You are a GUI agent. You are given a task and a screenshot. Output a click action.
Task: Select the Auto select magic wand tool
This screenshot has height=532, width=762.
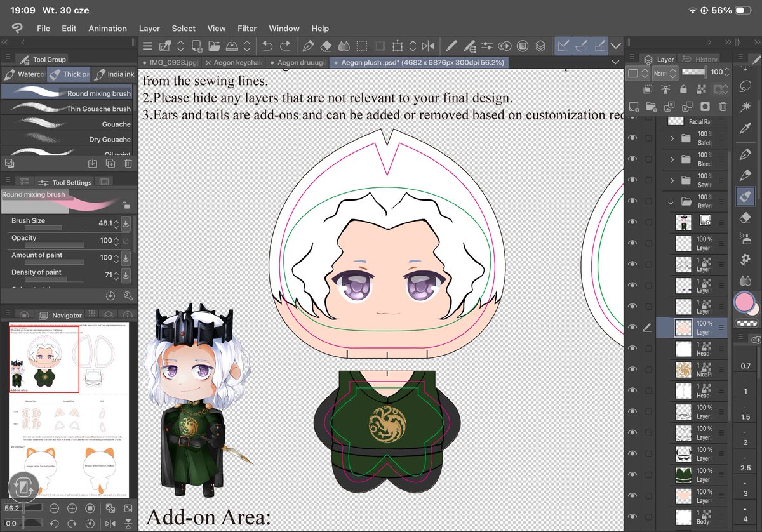click(x=745, y=107)
